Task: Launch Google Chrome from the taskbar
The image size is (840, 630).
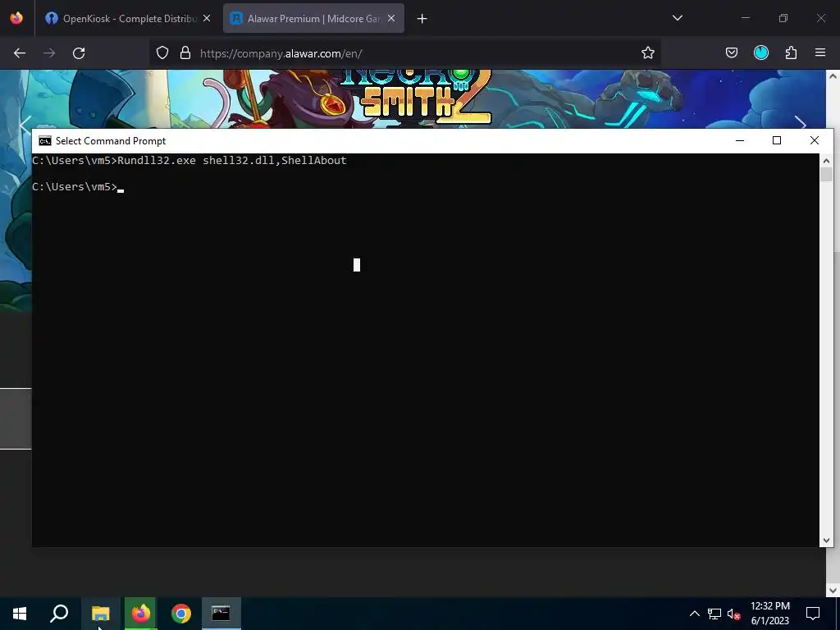Action: pyautogui.click(x=181, y=614)
